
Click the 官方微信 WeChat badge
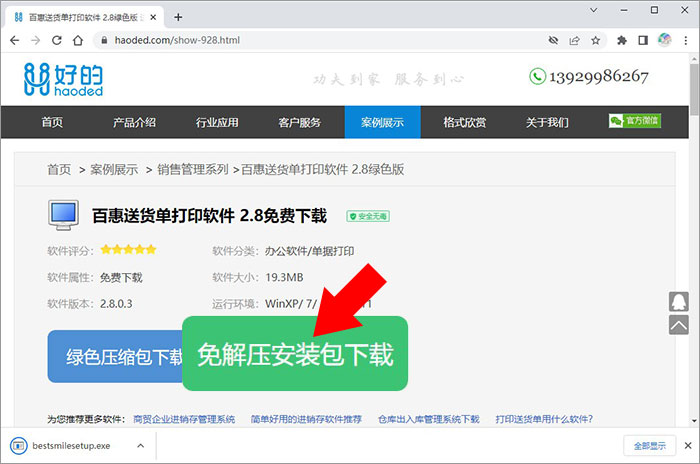coord(635,121)
